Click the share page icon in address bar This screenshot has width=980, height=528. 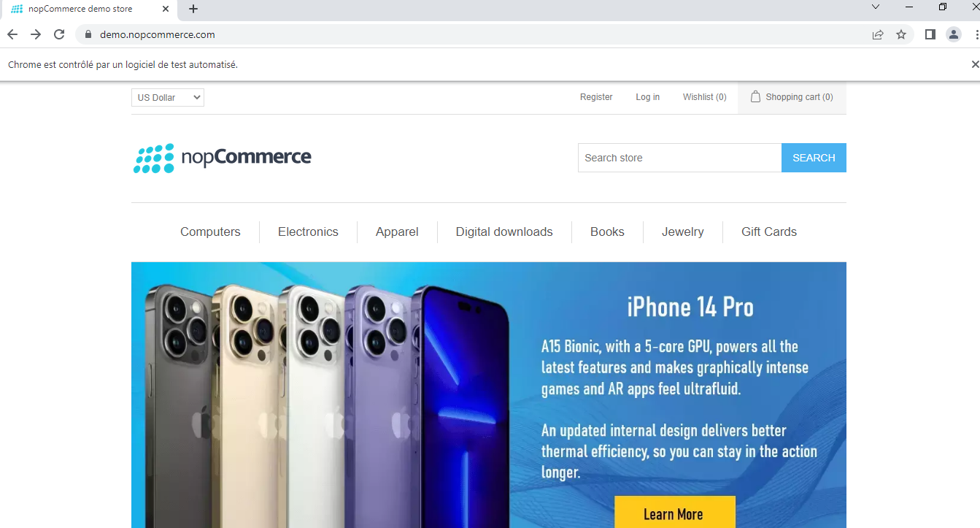point(878,34)
